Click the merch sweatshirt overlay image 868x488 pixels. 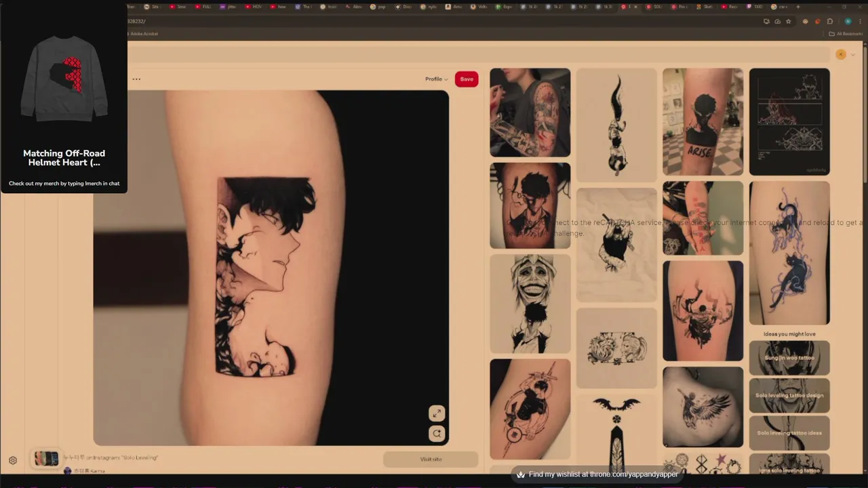click(64, 79)
